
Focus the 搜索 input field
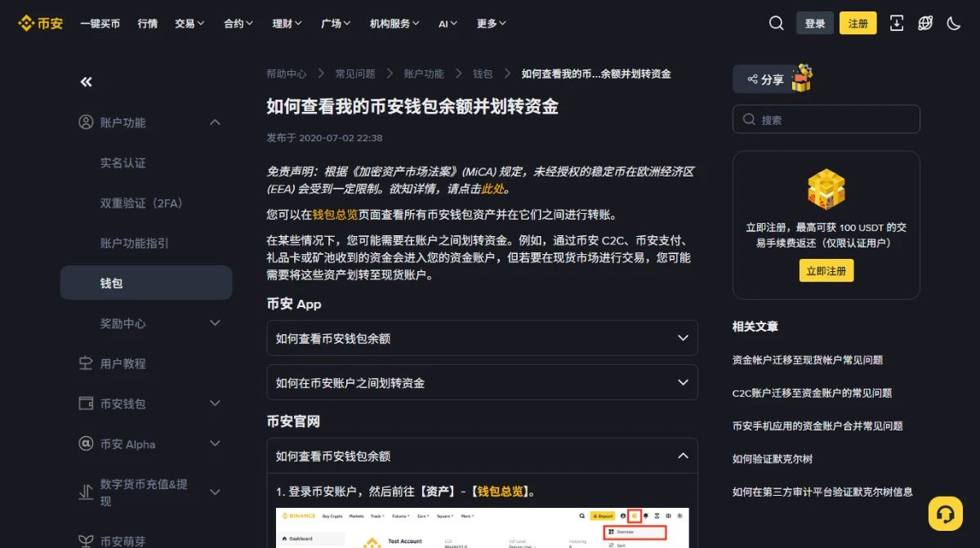(826, 119)
